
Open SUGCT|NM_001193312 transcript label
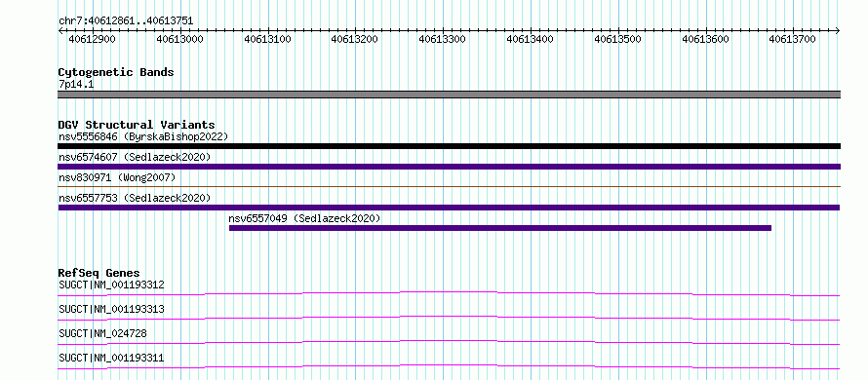coord(111,285)
